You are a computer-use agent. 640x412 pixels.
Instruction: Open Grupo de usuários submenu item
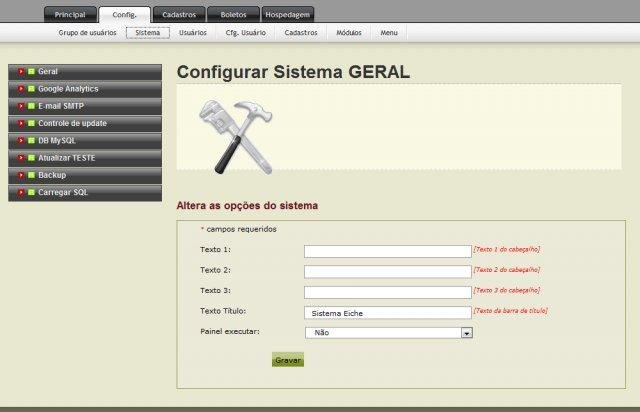(x=87, y=33)
